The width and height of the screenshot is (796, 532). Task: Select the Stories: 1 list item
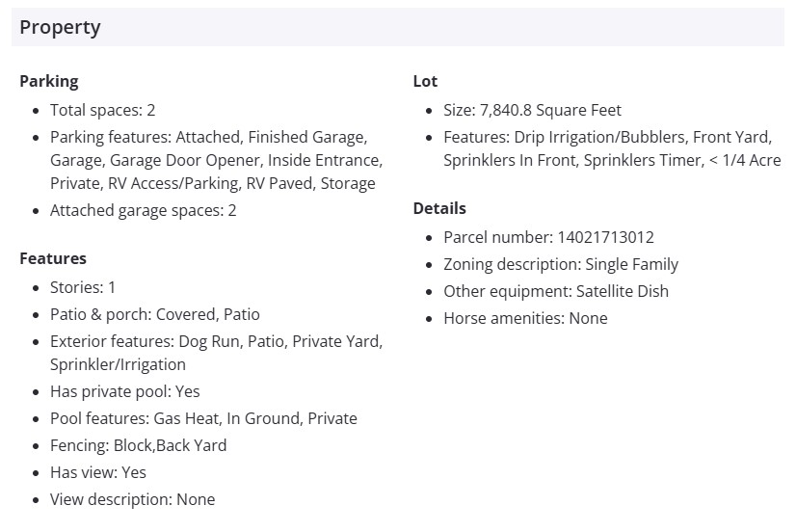click(83, 287)
